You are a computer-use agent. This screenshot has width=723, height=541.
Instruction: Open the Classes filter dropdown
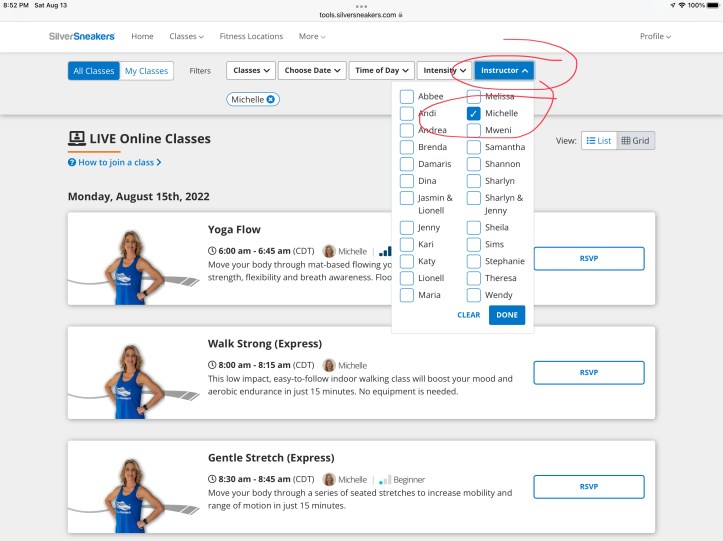251,71
